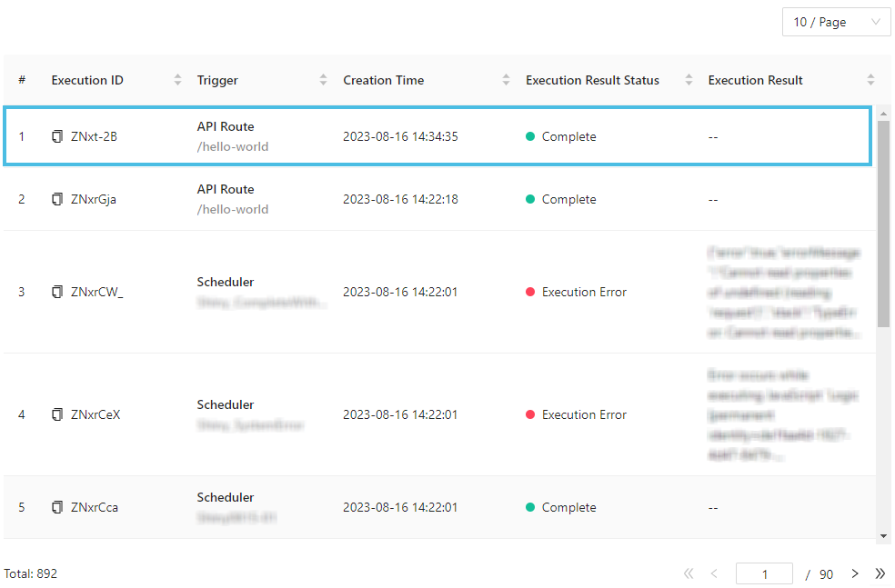The width and height of the screenshot is (895, 588).
Task: Open the 10 / Page size dropdown
Action: click(x=836, y=23)
